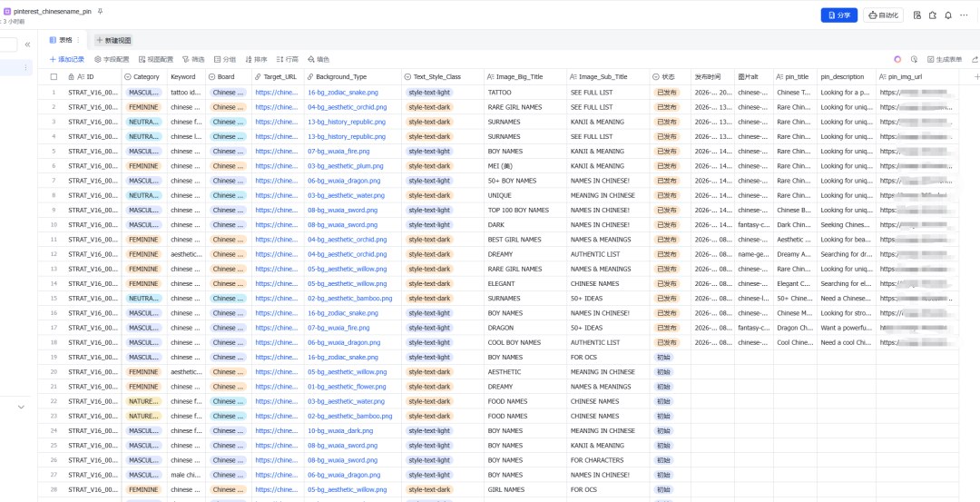Collapse the sidebar with double-chevron icon
980x502 pixels.
click(27, 44)
